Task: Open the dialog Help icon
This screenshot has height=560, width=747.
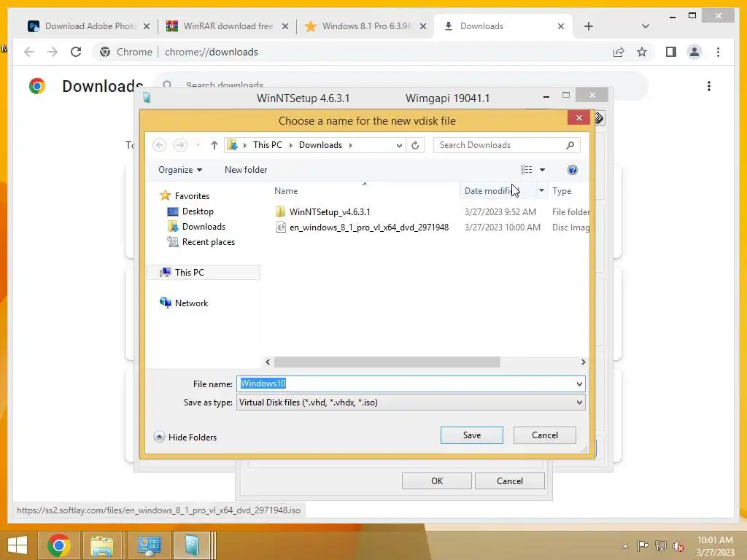Action: coord(572,169)
